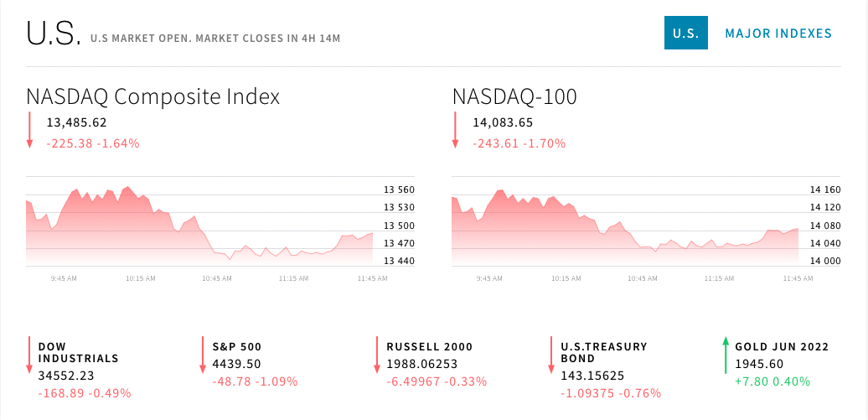Click the NASDAQ Composite Index down arrow
868x420 pixels.
(x=30, y=131)
